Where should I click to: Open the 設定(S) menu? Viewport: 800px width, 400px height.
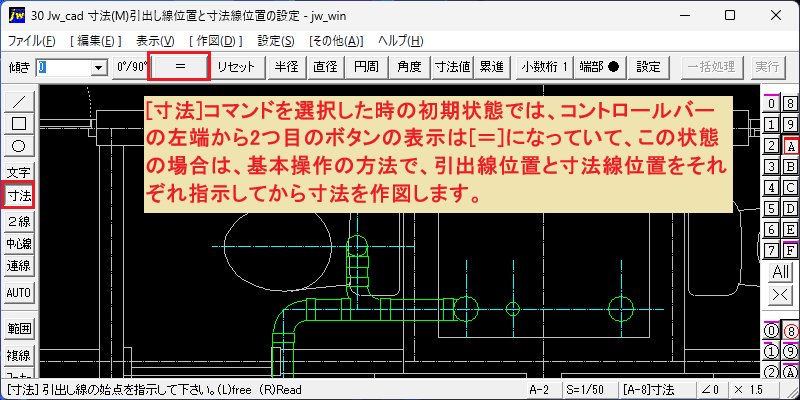pos(276,41)
